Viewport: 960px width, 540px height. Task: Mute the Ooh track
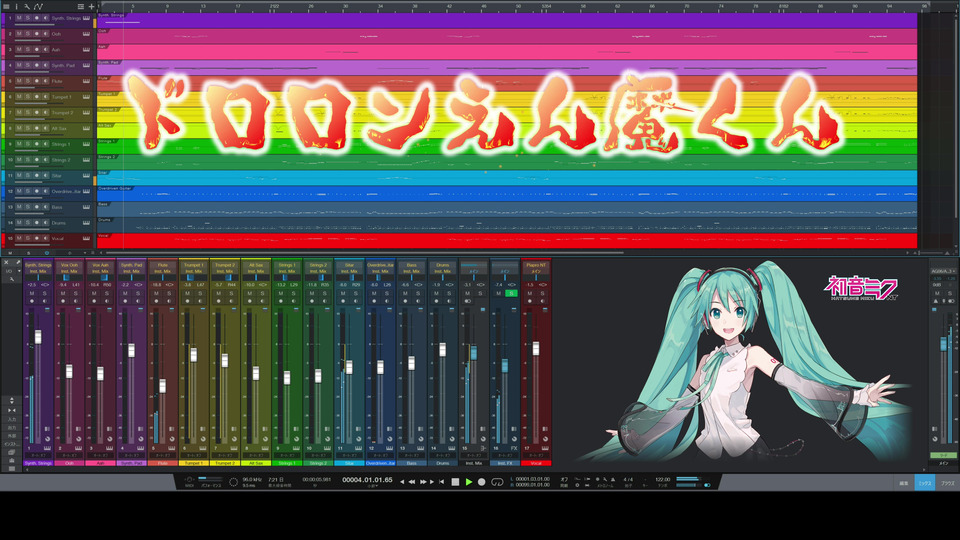(x=19, y=34)
